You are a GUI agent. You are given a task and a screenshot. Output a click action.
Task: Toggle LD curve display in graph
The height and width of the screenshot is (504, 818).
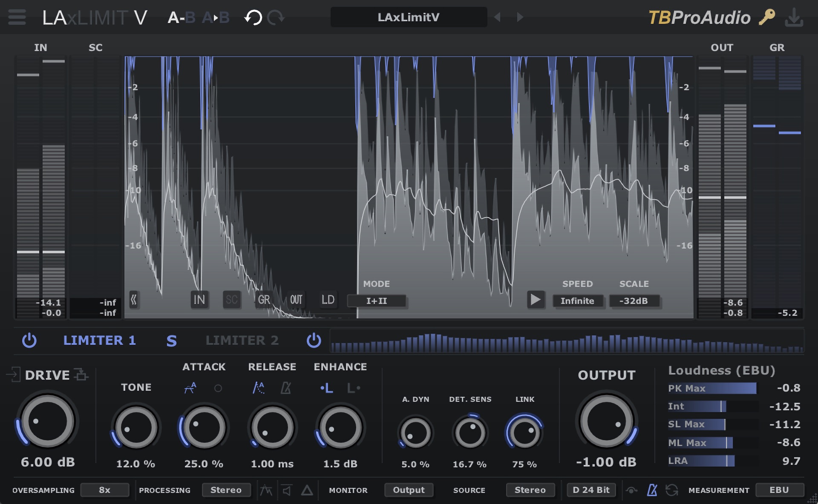point(328,300)
